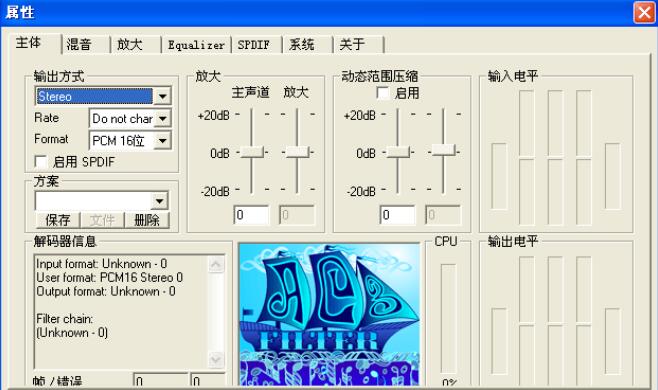The image size is (658, 390).
Task: Click the compression 0dB slider handle
Action: (398, 152)
